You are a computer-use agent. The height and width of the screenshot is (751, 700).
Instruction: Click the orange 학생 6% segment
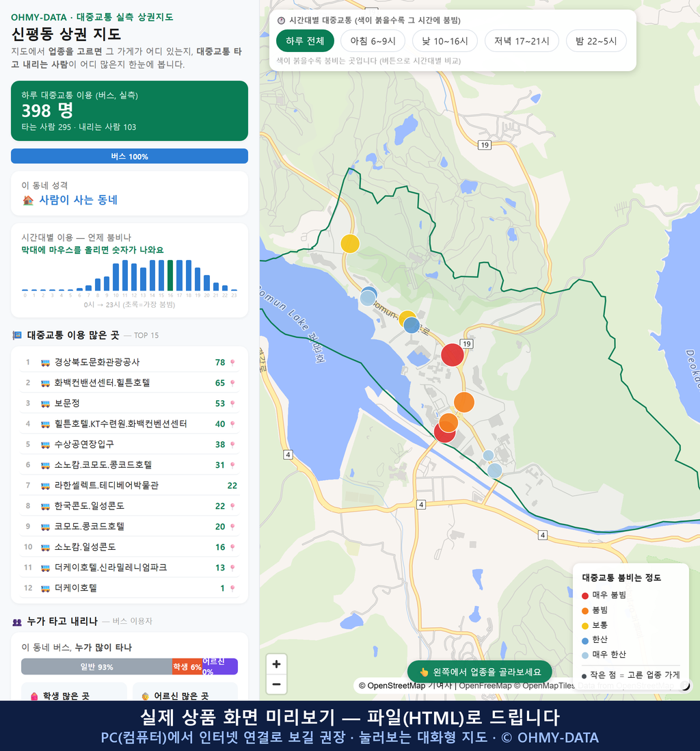187,667
